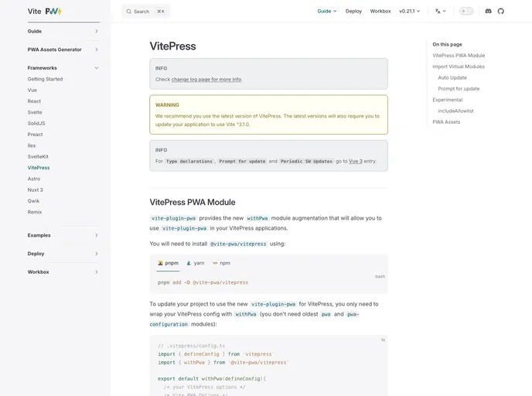Open the Guide dropdown in navbar
Viewport: 532px width, 396px height.
[x=327, y=11]
